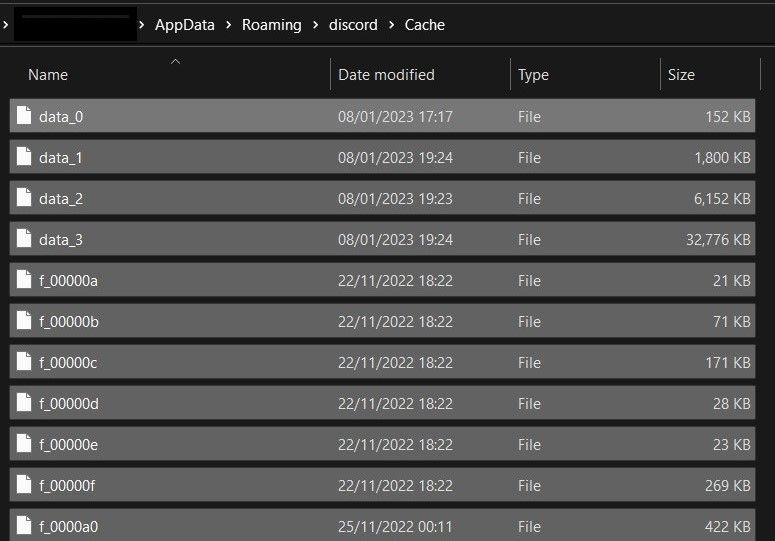Image resolution: width=775 pixels, height=541 pixels.
Task: Click the f_0000a0 file icon
Action: click(25, 526)
